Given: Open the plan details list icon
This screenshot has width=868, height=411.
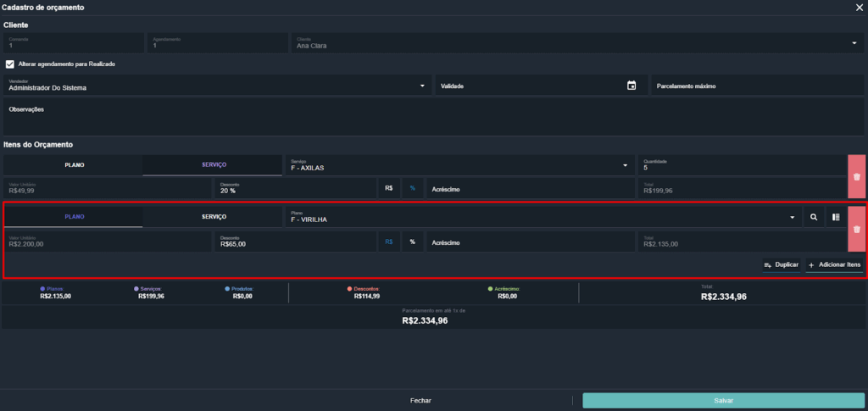Looking at the screenshot, I should [x=836, y=218].
